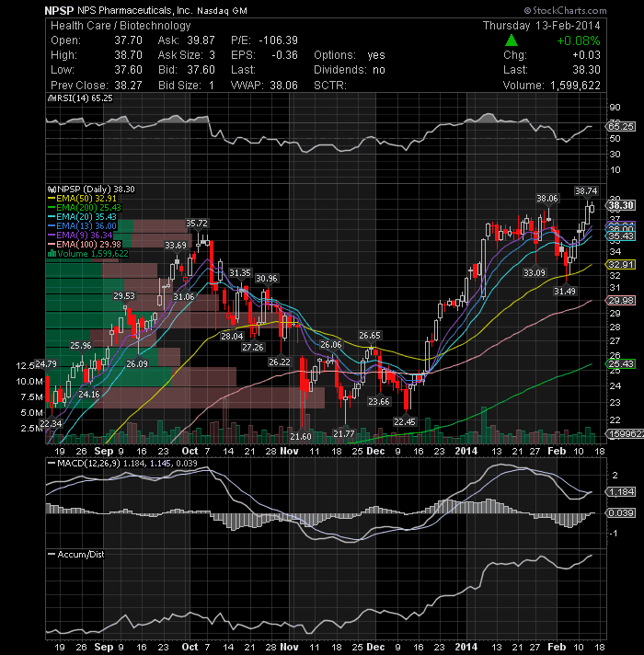Click the 33.09 price label
Image resolution: width=644 pixels, height=655 pixels.
535,273
